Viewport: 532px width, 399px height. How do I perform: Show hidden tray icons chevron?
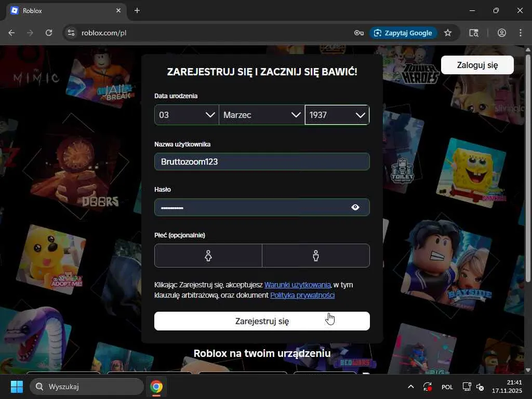[x=410, y=387]
